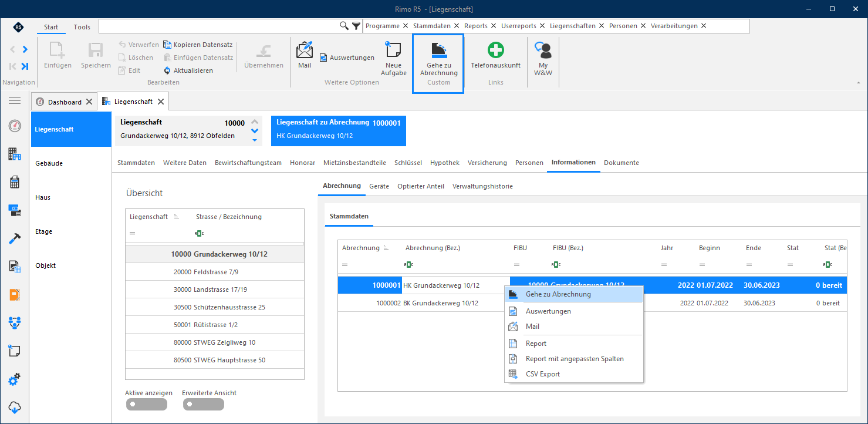
Task: Click the calculator icon in the sidebar
Action: [x=15, y=182]
